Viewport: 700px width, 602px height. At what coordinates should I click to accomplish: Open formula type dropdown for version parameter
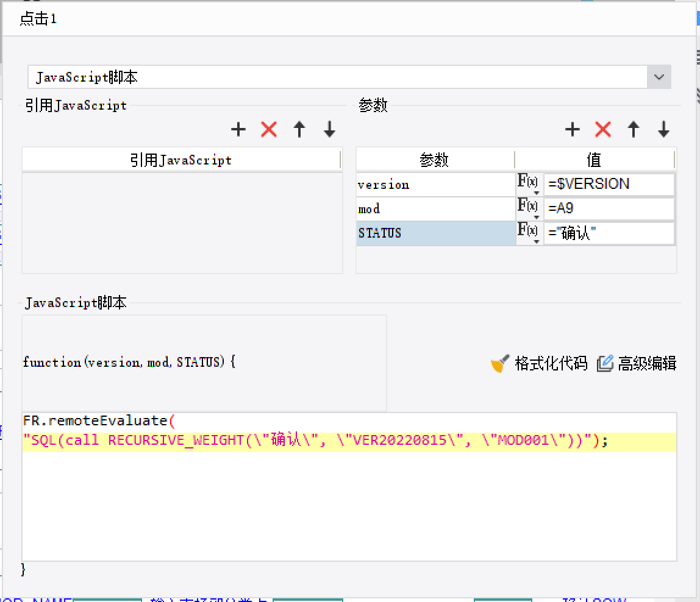click(529, 184)
